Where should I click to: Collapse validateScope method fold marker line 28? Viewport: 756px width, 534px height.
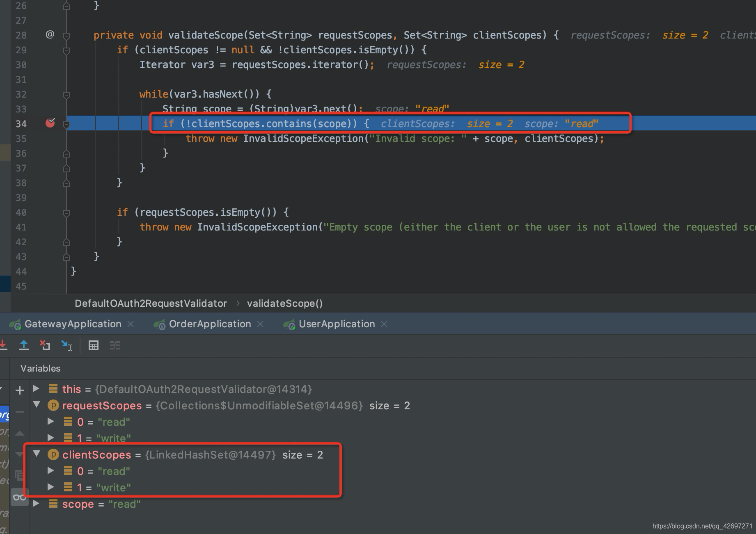pyautogui.click(x=66, y=36)
